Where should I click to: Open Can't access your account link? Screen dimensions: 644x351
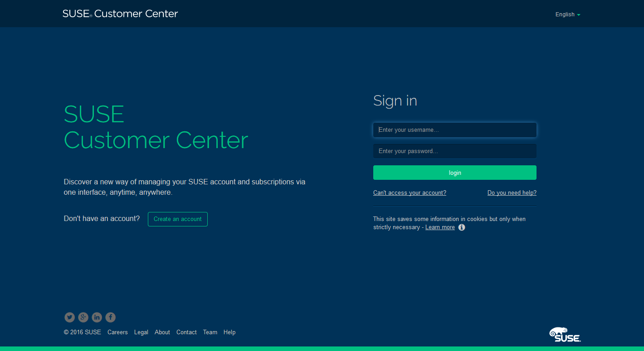pos(410,193)
